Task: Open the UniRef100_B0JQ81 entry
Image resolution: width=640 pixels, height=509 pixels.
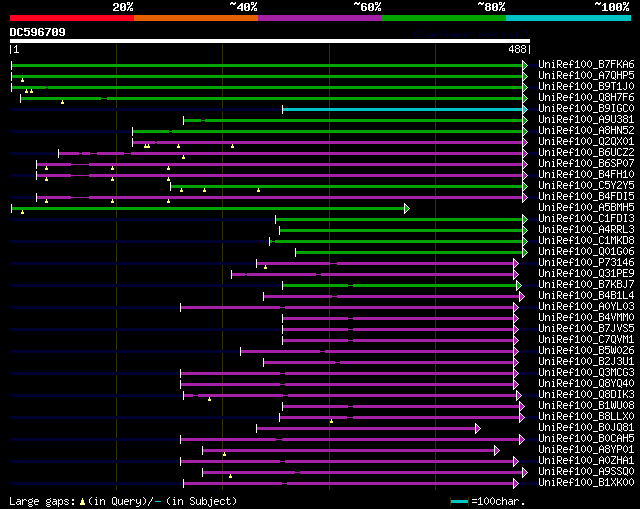Action: pos(586,428)
